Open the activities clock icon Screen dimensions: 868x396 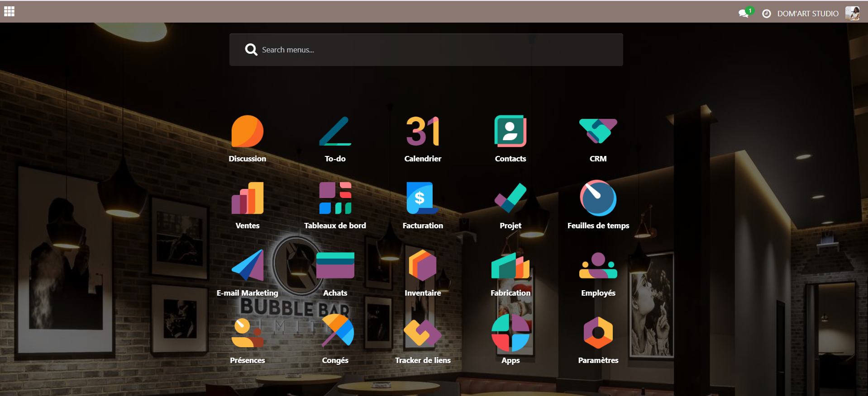[766, 14]
